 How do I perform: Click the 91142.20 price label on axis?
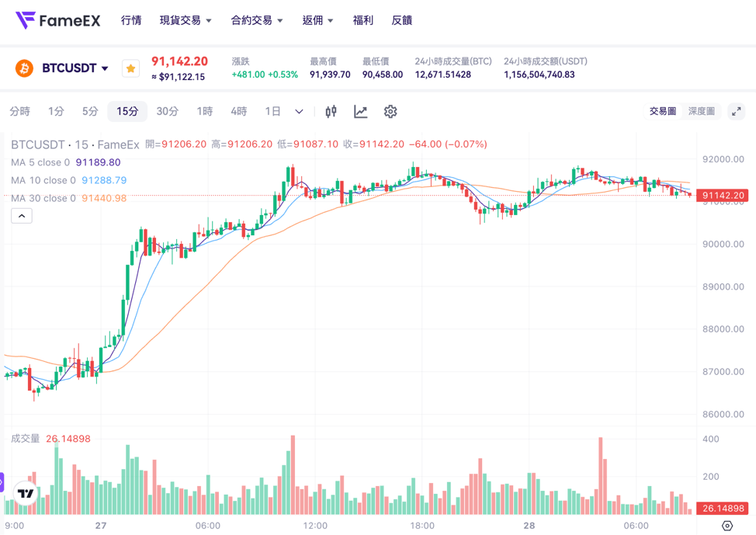point(722,196)
